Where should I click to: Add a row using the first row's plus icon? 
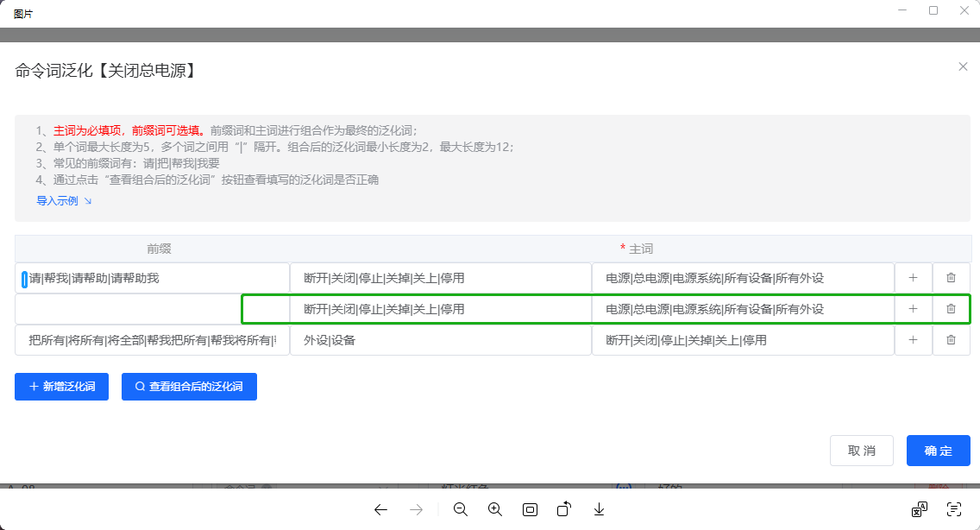tap(913, 277)
